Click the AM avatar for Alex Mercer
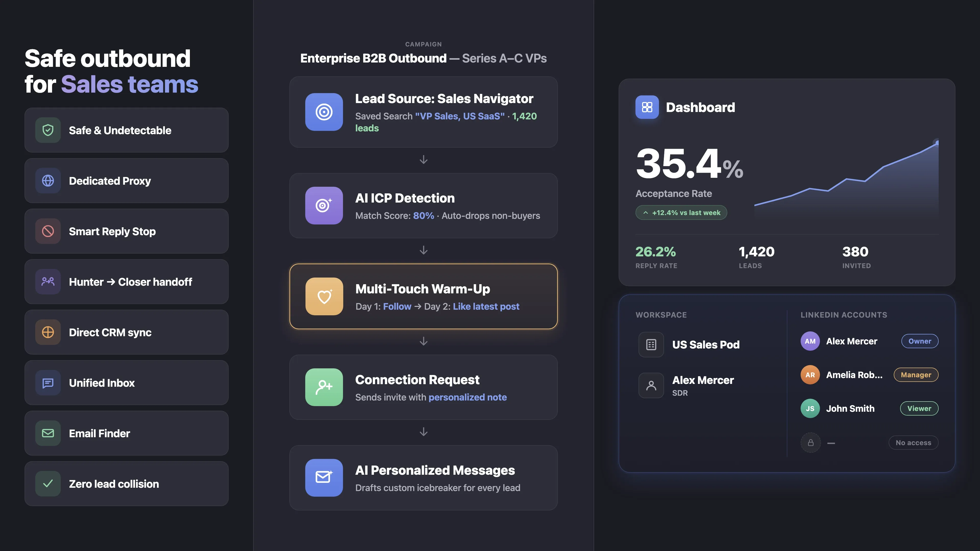Viewport: 980px width, 551px height. [810, 342]
